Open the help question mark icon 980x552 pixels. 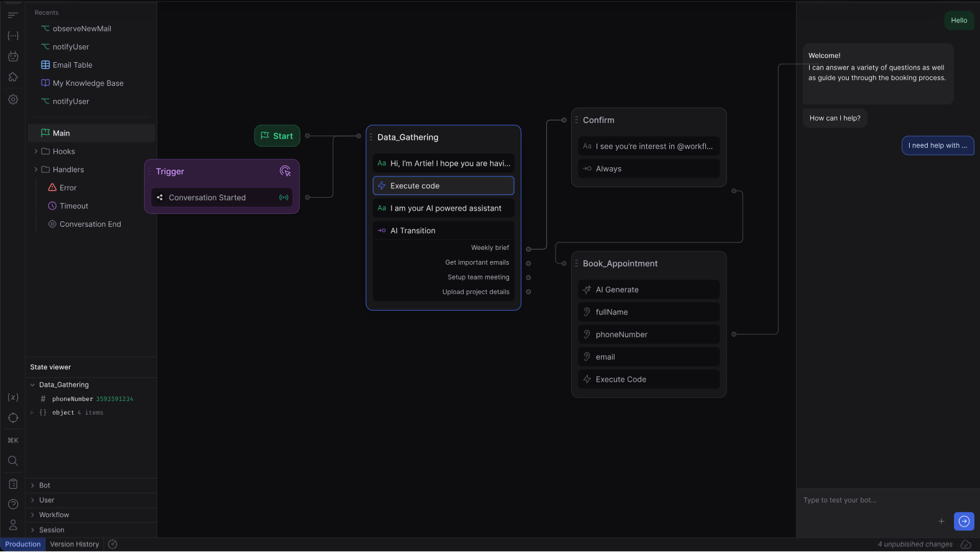click(x=13, y=504)
